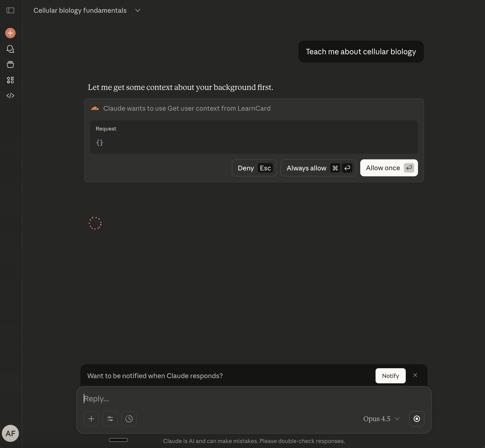Open the Code icon in sidebar

pyautogui.click(x=10, y=96)
